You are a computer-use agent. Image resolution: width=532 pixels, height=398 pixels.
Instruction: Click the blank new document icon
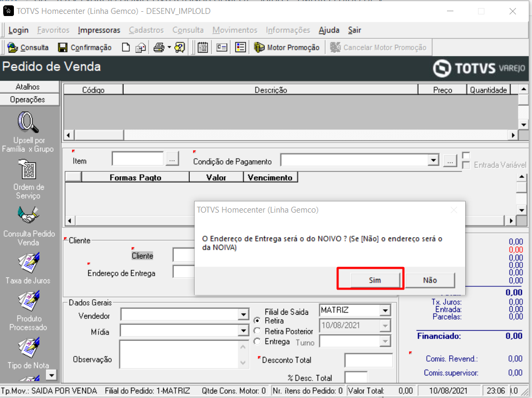tap(126, 48)
